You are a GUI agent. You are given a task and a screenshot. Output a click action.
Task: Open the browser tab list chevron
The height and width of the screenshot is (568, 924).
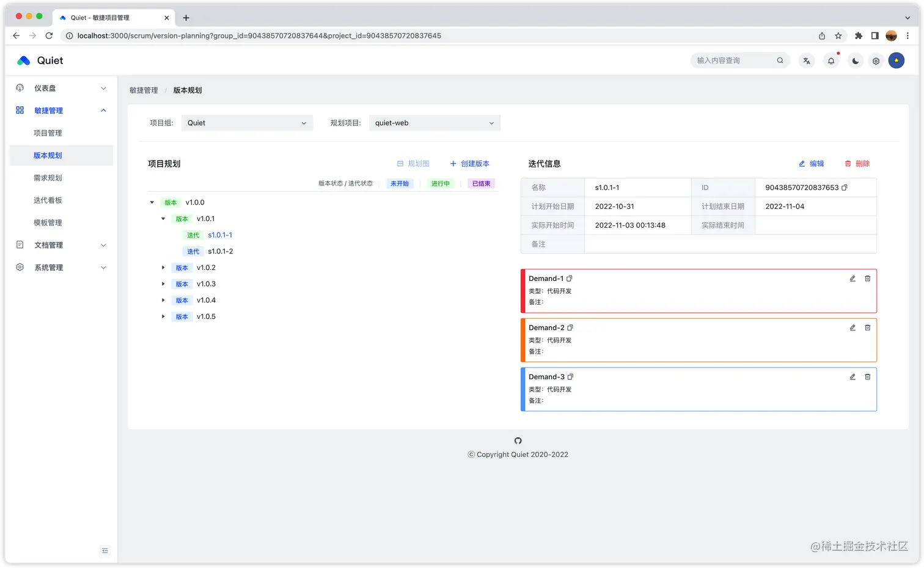[x=908, y=18]
